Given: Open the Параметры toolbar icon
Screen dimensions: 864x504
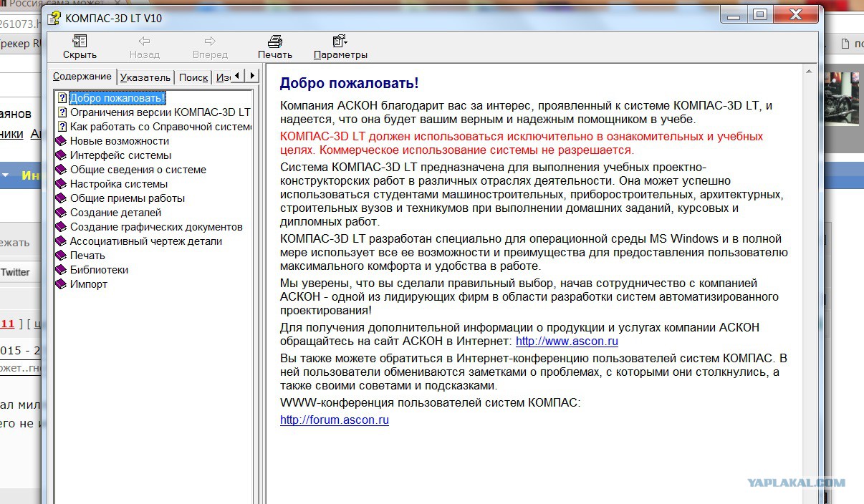Looking at the screenshot, I should 340,42.
